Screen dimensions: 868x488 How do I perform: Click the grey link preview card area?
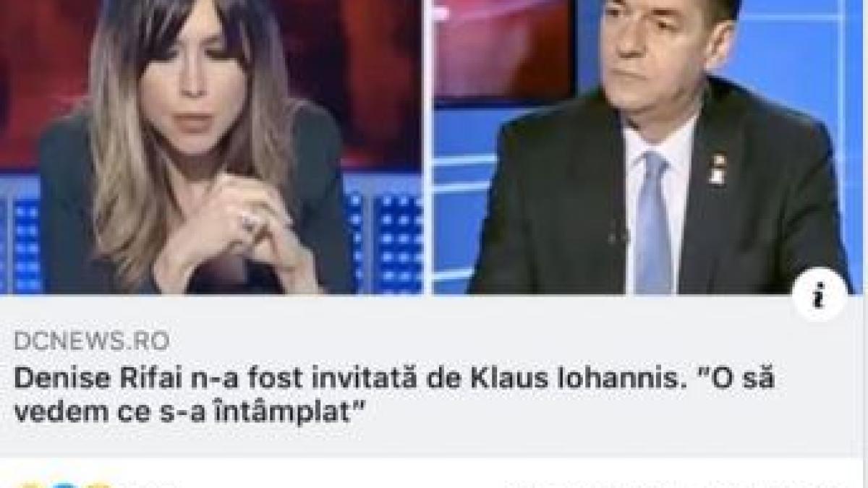point(434,376)
